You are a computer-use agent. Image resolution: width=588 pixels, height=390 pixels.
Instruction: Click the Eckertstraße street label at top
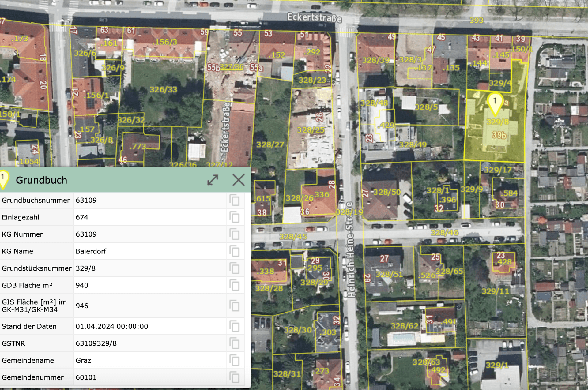point(314,18)
